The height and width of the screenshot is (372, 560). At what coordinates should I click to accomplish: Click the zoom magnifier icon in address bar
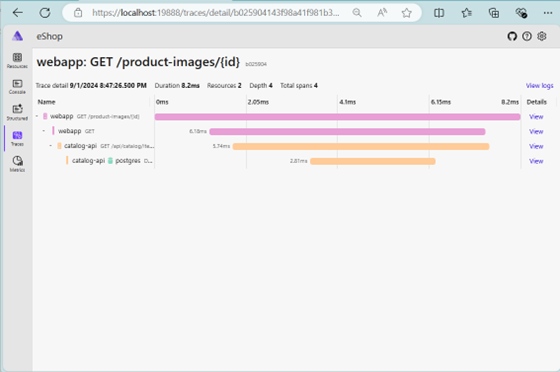356,13
